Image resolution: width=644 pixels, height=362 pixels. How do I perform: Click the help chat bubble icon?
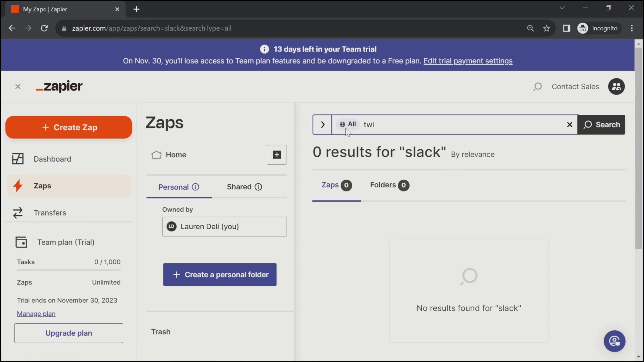point(616,341)
